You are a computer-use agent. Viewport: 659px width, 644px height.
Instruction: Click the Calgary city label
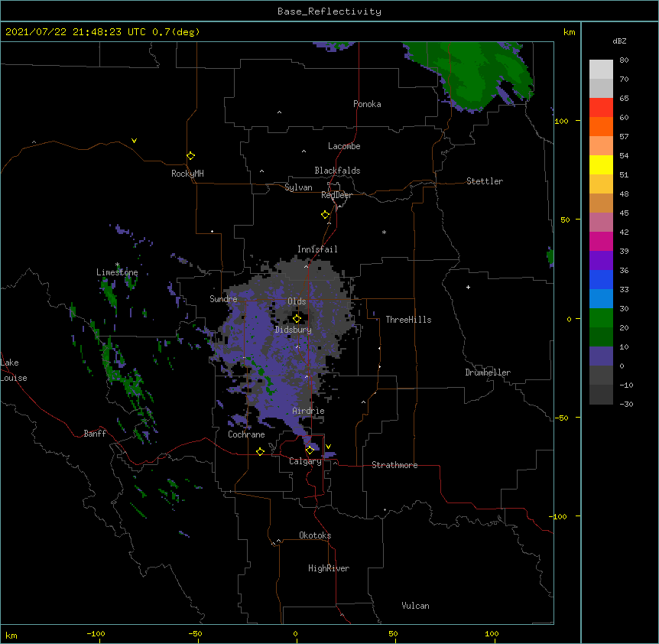(x=305, y=461)
